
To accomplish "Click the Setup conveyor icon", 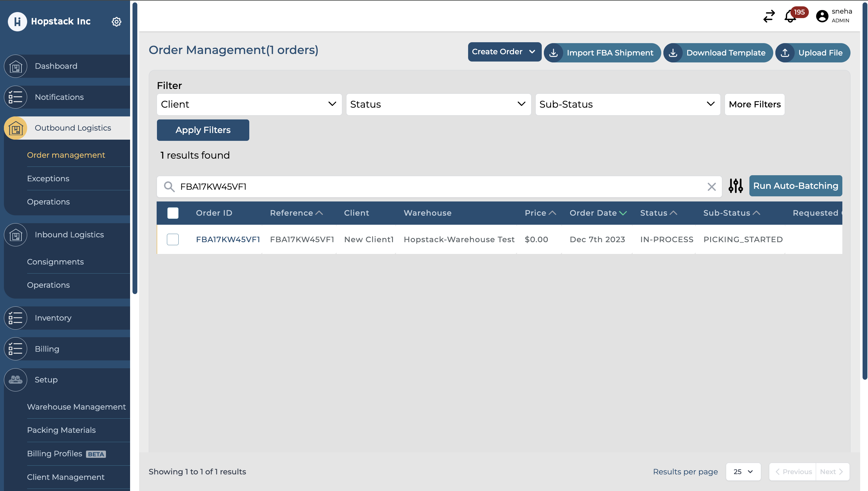I will pyautogui.click(x=15, y=380).
